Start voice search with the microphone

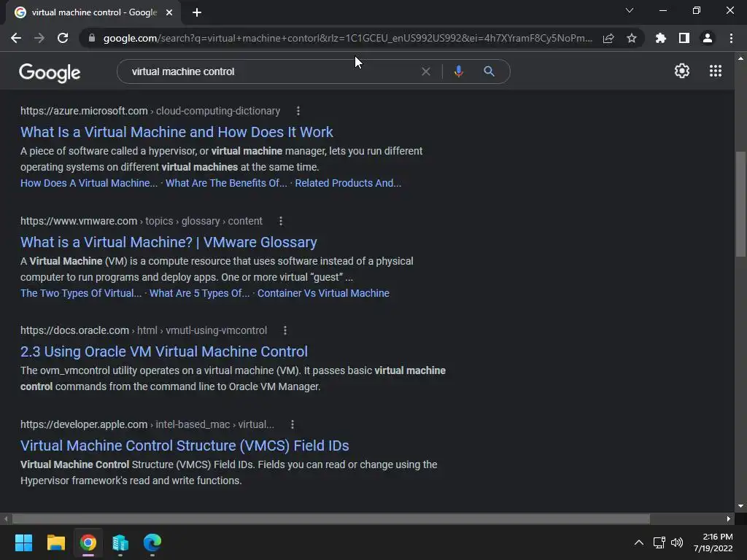pyautogui.click(x=458, y=71)
